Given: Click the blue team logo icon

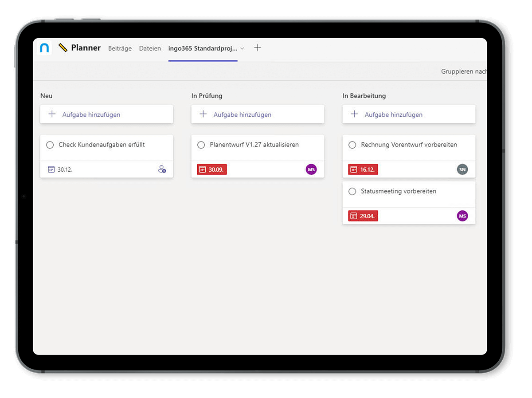Looking at the screenshot, I should coord(44,48).
